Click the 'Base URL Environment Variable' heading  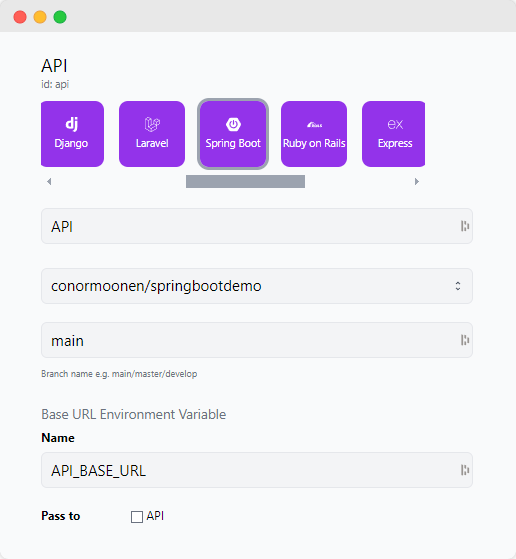[134, 414]
